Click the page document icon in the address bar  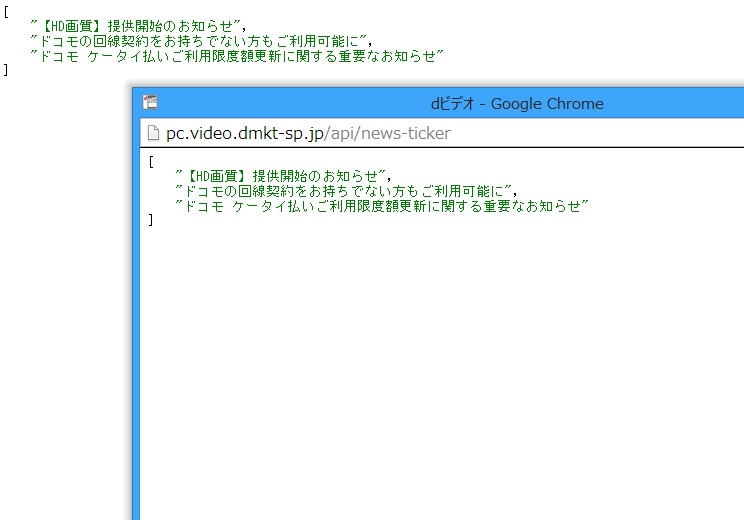coord(153,133)
